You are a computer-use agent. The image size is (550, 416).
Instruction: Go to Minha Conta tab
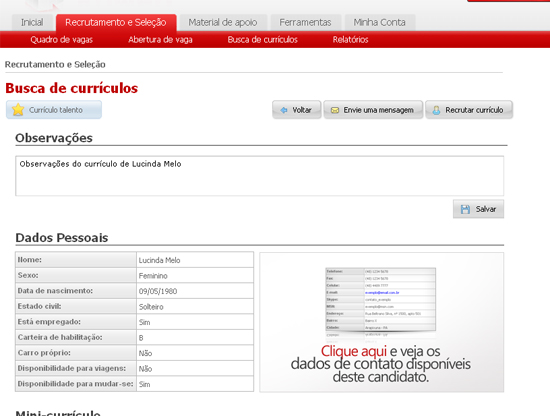click(380, 22)
